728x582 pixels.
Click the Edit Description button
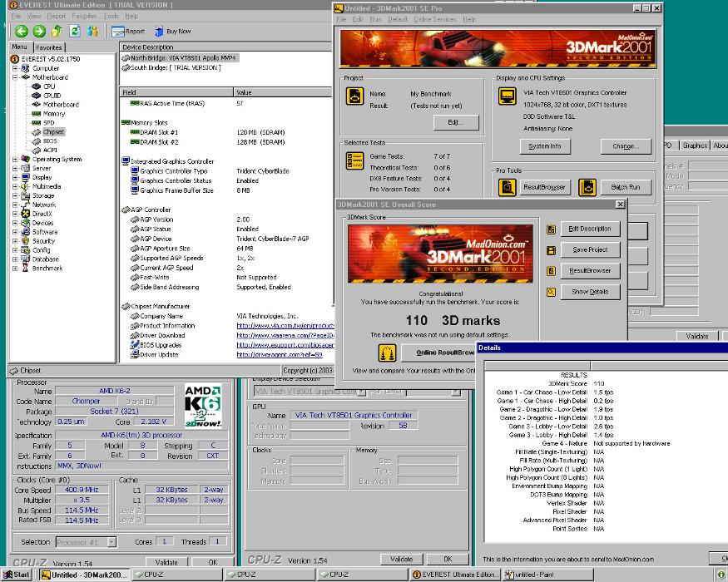pyautogui.click(x=590, y=229)
